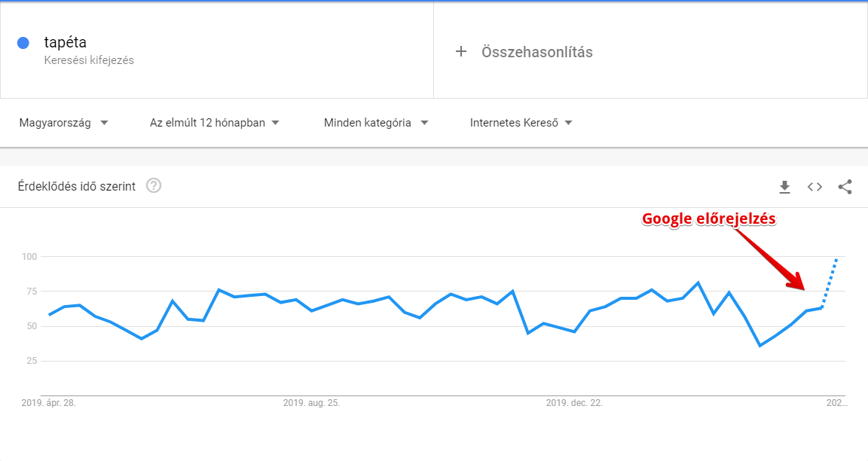Open the Minden kategória dropdown
This screenshot has width=868, height=461.
coord(376,123)
